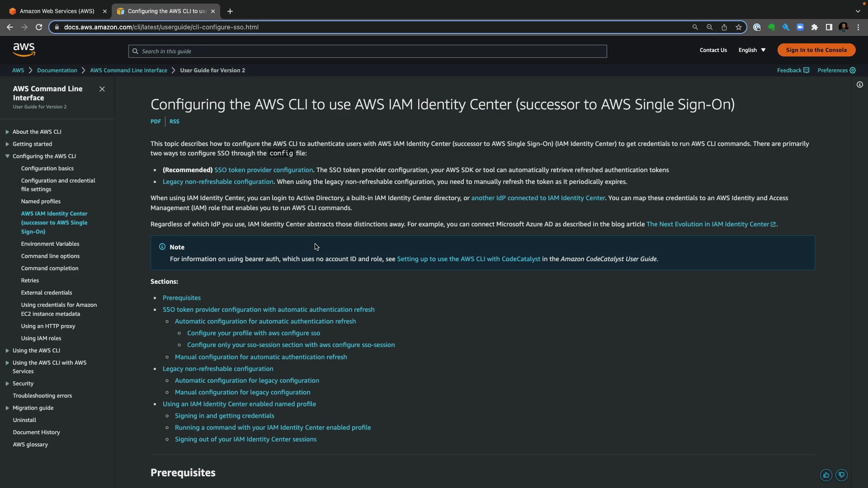Open Named profiles in sidebar
The width and height of the screenshot is (868, 488).
[41, 202]
